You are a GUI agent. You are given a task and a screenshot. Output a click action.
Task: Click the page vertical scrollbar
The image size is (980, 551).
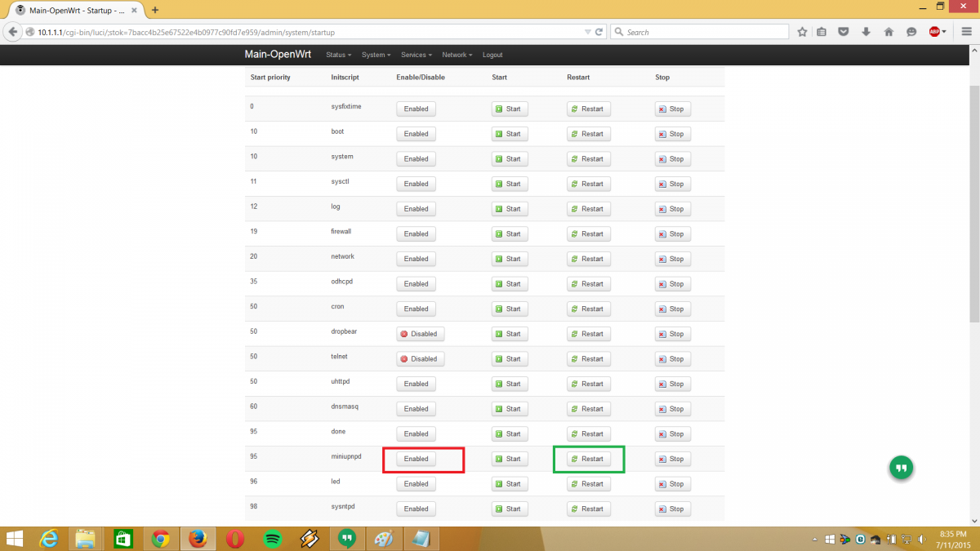pyautogui.click(x=973, y=204)
